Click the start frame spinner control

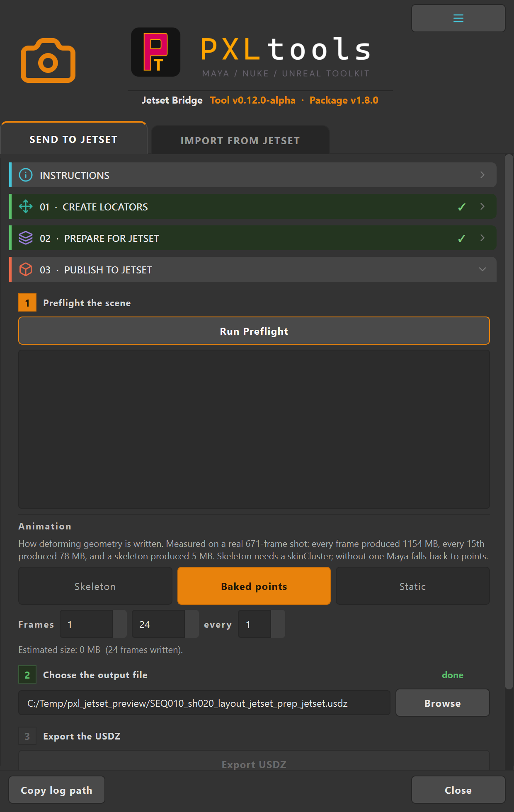click(120, 624)
